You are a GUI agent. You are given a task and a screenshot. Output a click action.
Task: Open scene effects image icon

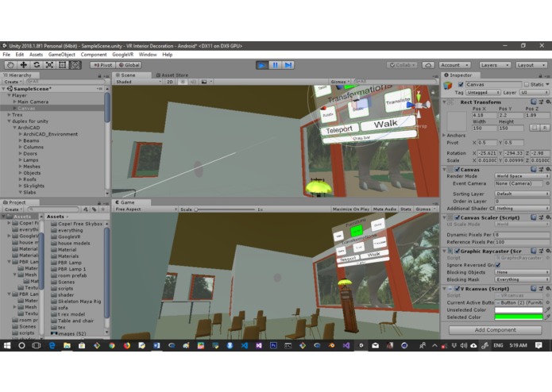204,82
